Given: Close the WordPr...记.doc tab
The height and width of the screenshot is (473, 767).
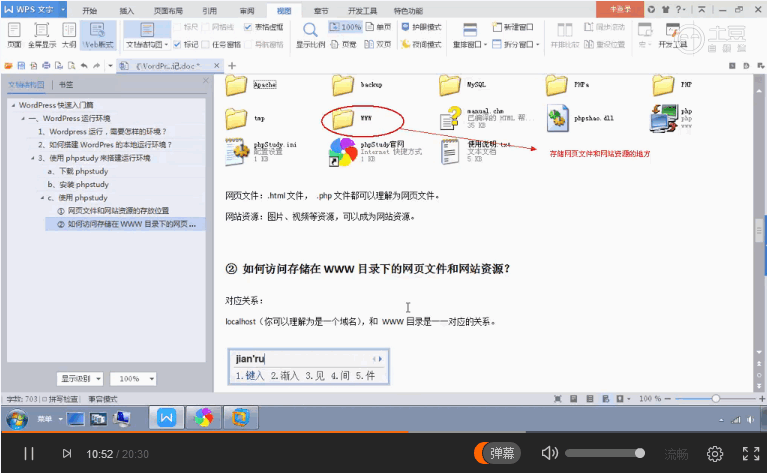Looking at the screenshot, I should [217, 66].
